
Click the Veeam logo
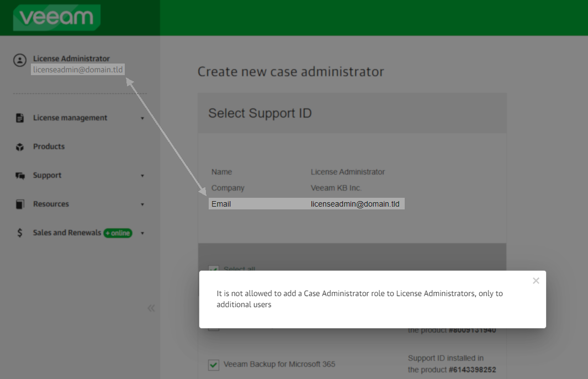(x=57, y=17)
